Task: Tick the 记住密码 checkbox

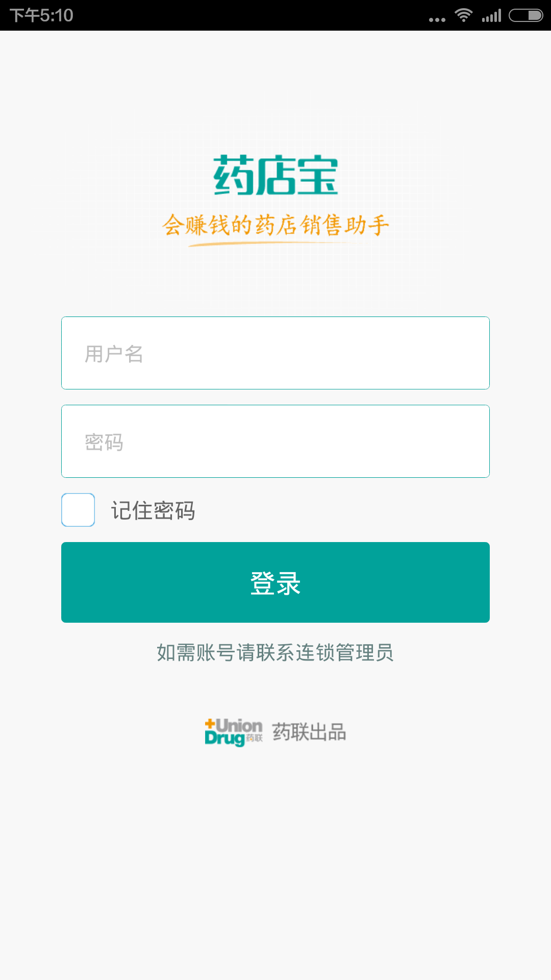Action: tap(78, 510)
